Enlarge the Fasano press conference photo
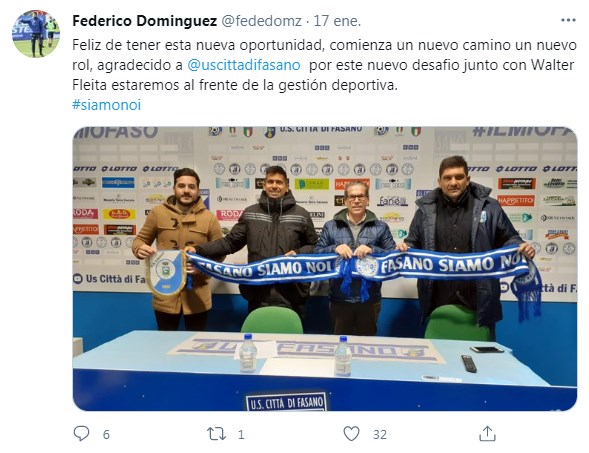 click(325, 268)
